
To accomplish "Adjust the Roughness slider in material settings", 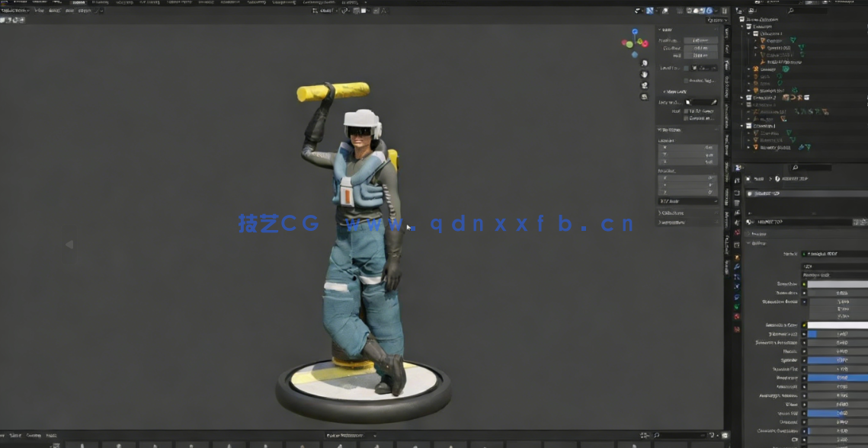I will pos(837,377).
